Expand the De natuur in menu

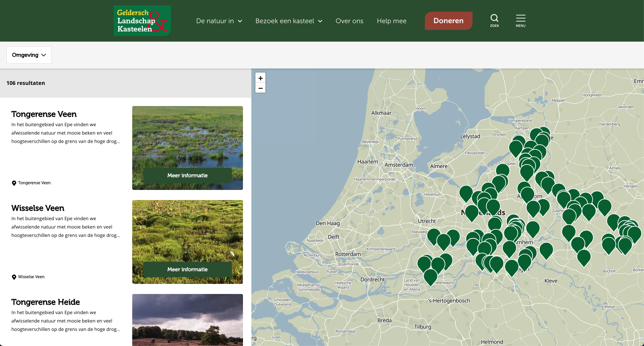pyautogui.click(x=219, y=21)
